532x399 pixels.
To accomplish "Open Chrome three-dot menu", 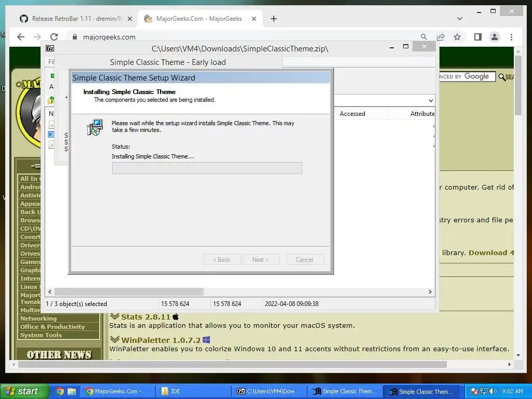I will click(511, 37).
